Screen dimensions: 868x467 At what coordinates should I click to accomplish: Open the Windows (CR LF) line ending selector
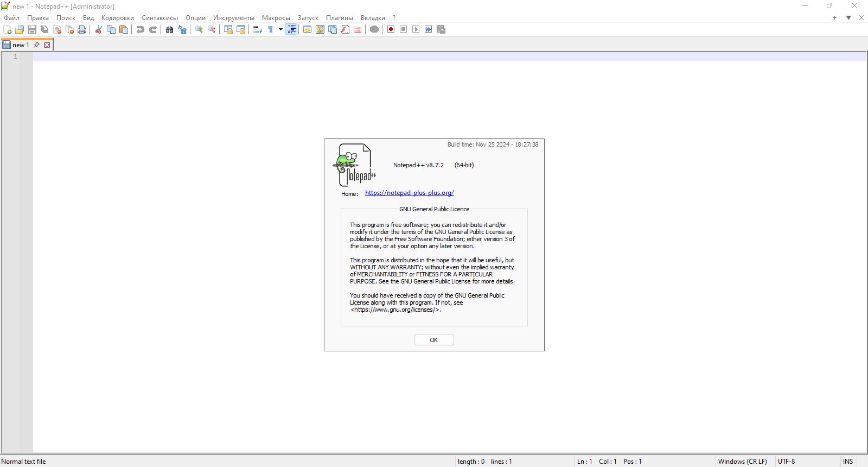(x=743, y=462)
